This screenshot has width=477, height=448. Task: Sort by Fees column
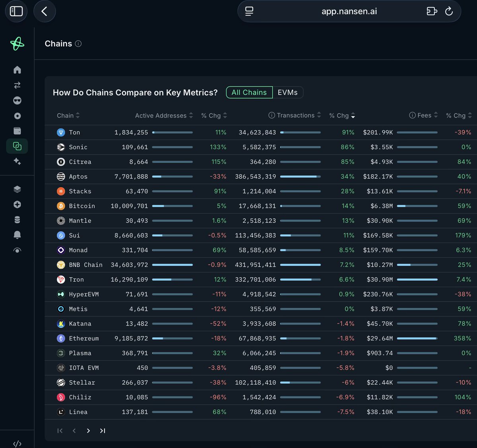point(428,116)
